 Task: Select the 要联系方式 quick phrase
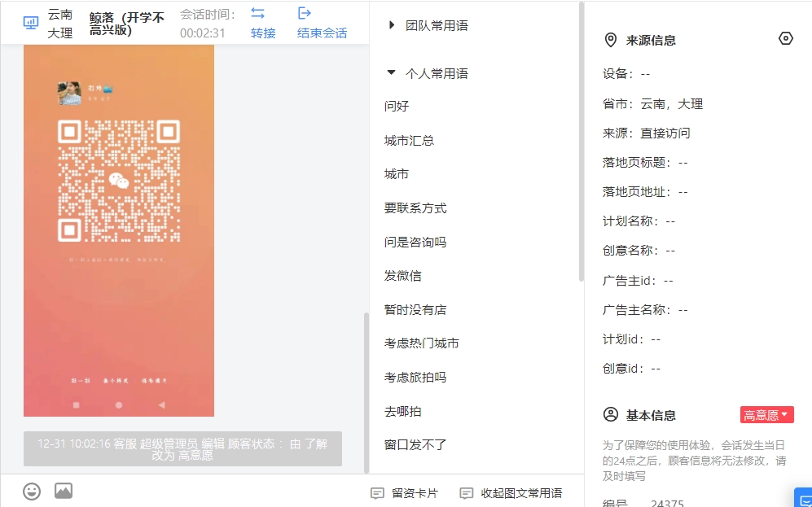[x=415, y=208]
